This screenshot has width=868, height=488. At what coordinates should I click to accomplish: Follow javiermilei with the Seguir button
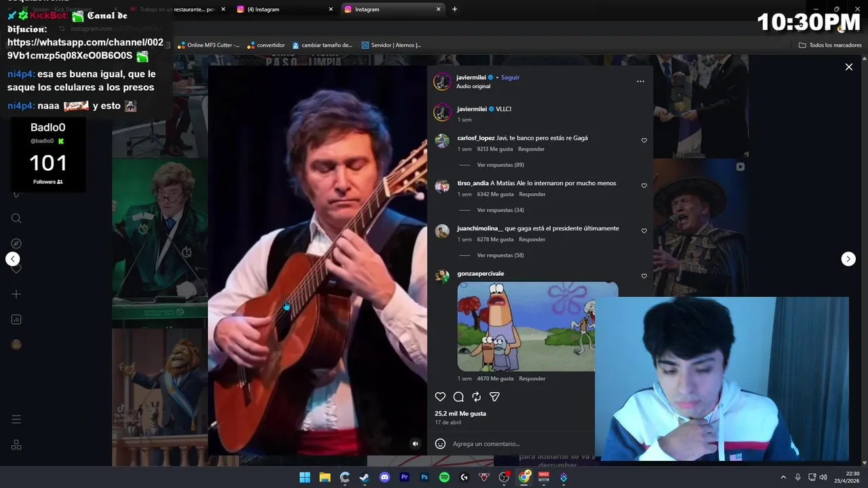(510, 77)
